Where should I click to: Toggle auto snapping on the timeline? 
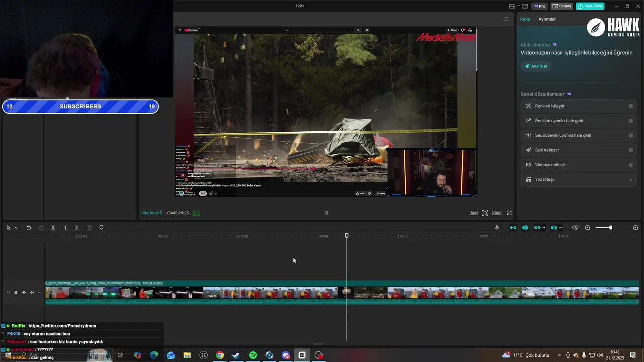point(525,228)
